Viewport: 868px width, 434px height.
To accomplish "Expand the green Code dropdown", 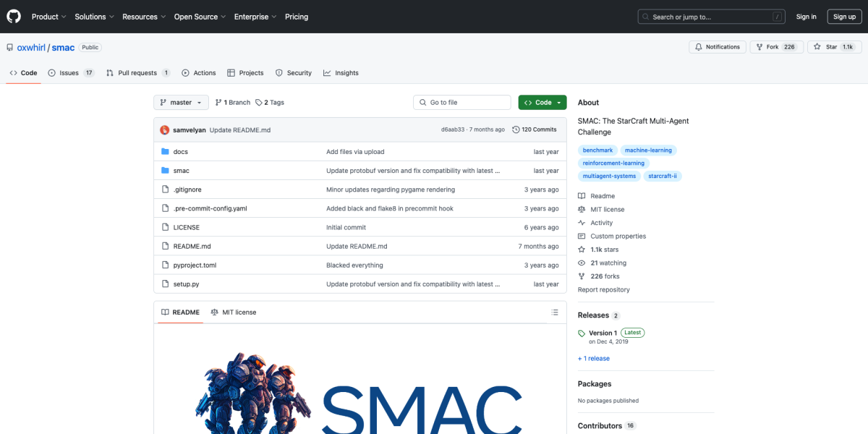I will pyautogui.click(x=542, y=102).
